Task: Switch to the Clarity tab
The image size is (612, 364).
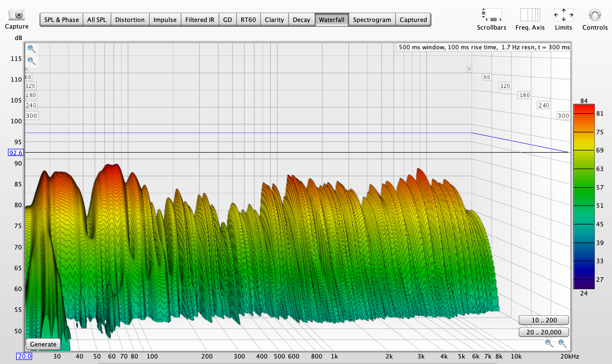Action: (274, 20)
